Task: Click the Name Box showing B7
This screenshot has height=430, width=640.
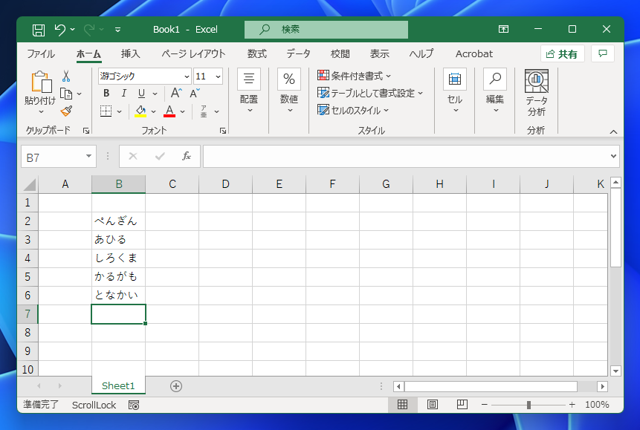Action: click(58, 157)
